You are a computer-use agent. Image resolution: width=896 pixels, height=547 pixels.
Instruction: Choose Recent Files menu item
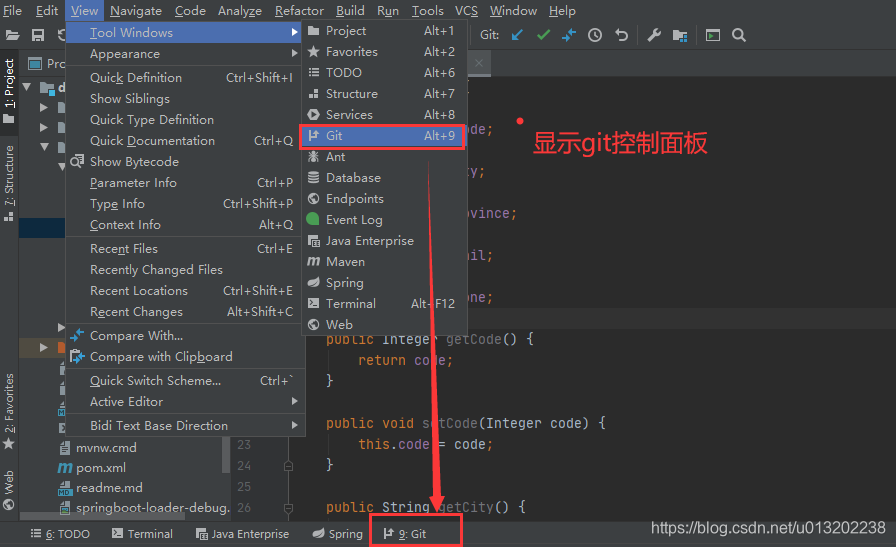pos(184,249)
